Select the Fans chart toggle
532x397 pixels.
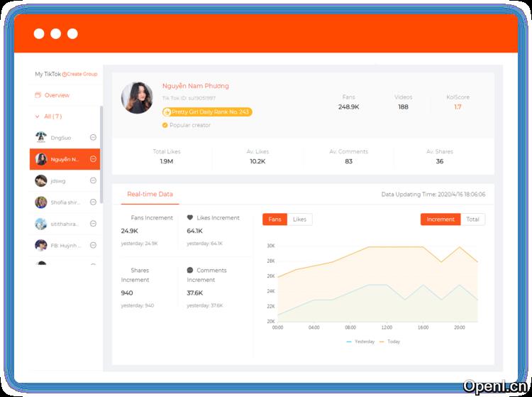275,219
